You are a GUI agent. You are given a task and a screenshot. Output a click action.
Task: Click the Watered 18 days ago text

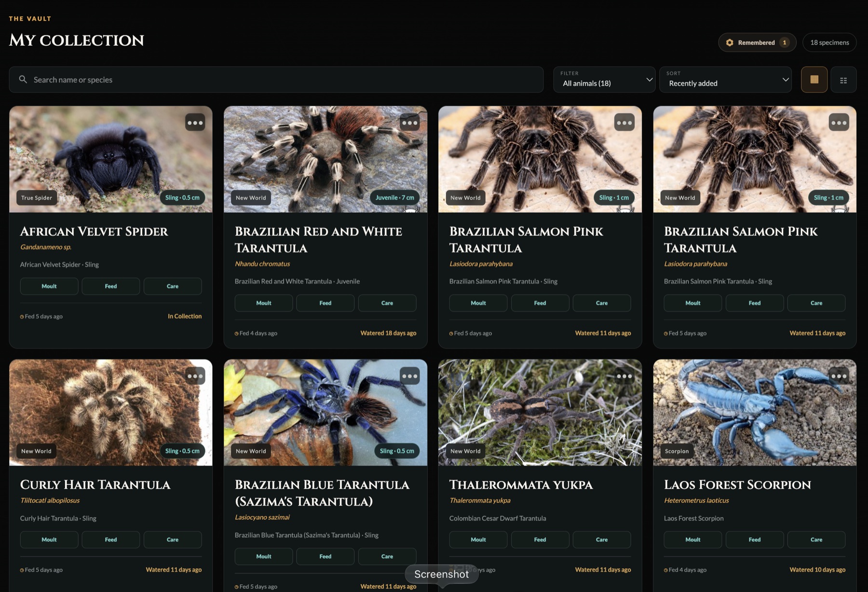point(388,333)
